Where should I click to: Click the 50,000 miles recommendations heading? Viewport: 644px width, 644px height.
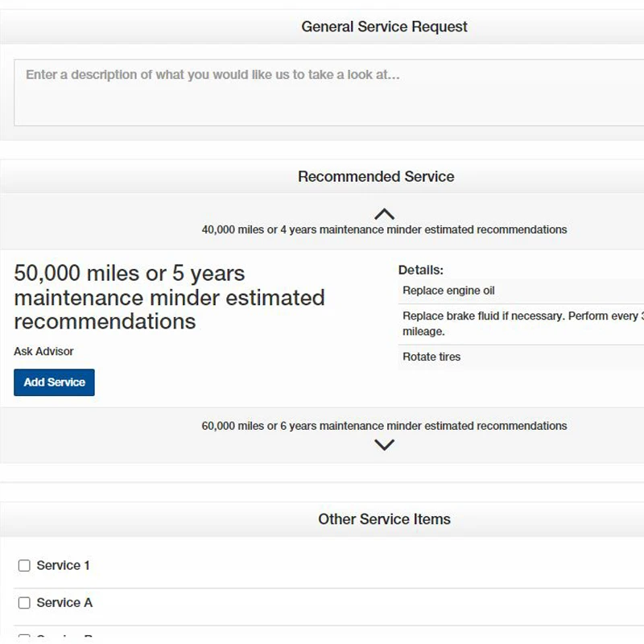pos(169,297)
